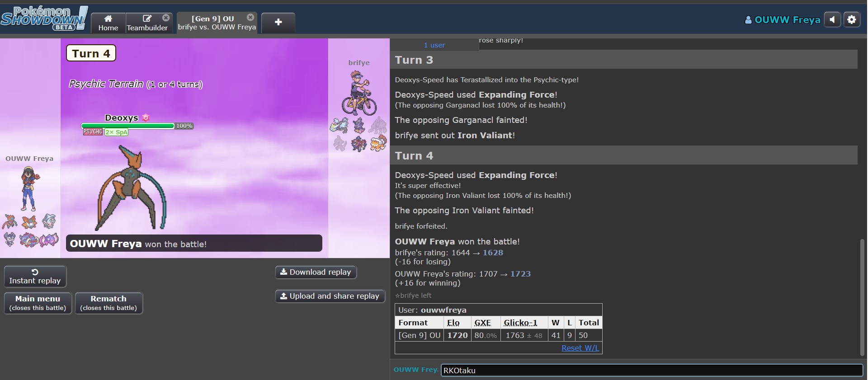
Task: Click the PSYCHIC type badge under Deoxys
Action: (x=93, y=132)
